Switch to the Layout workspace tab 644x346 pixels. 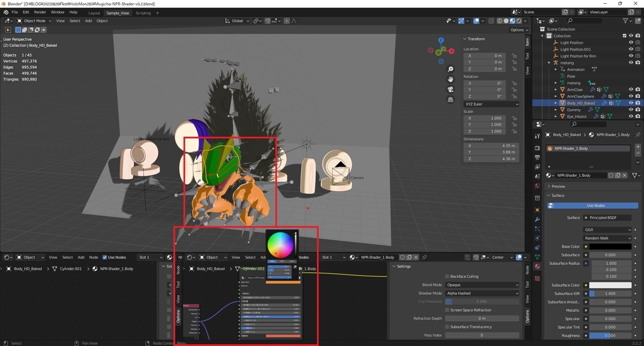pyautogui.click(x=94, y=12)
